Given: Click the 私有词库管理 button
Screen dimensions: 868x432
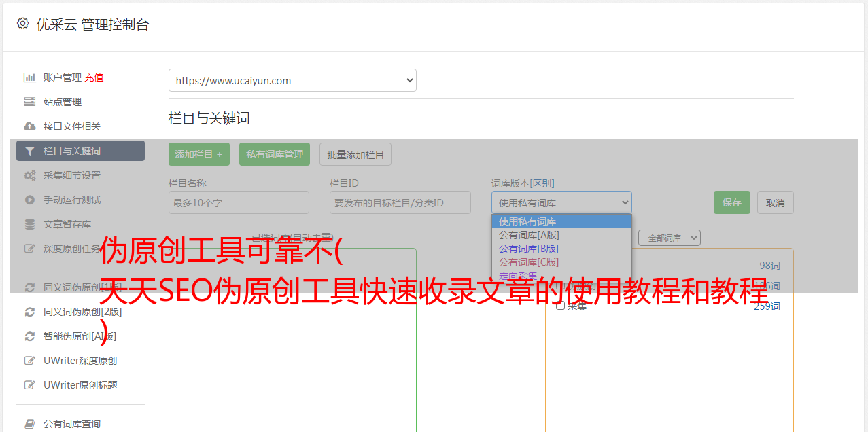Looking at the screenshot, I should pos(275,154).
